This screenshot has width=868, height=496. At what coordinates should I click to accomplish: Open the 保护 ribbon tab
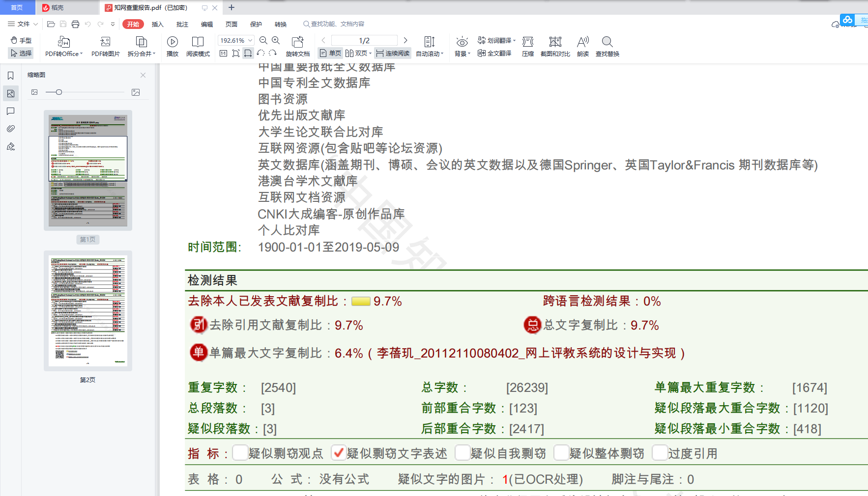[256, 24]
